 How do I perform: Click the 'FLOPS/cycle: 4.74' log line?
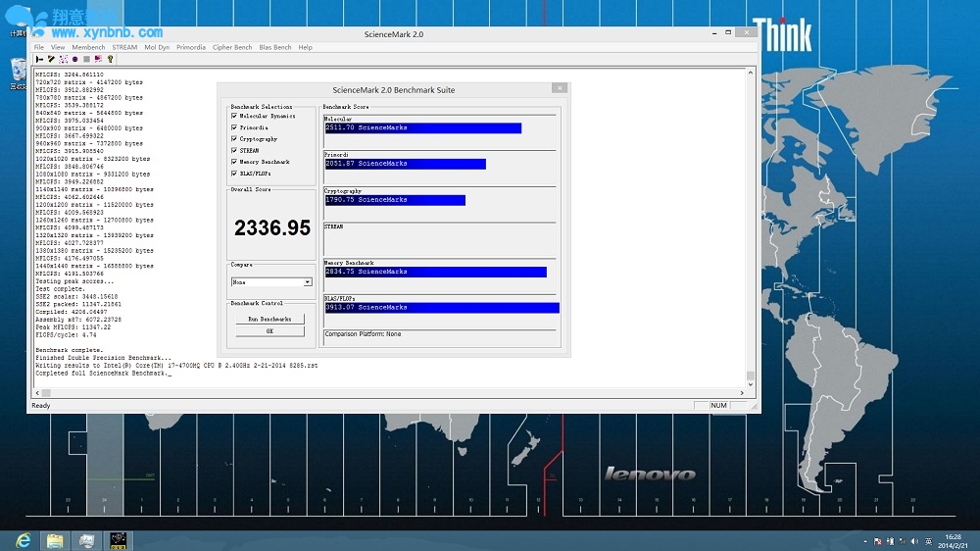pyautogui.click(x=66, y=334)
